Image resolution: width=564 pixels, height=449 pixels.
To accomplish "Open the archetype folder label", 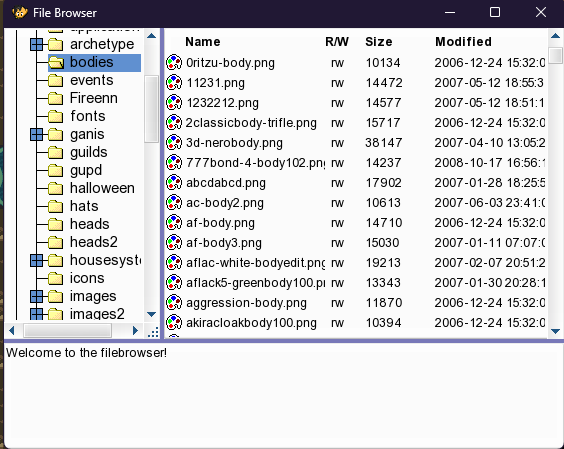I will coord(102,44).
